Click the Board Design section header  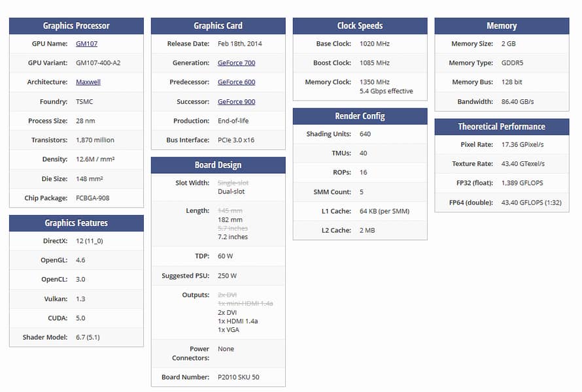click(218, 165)
